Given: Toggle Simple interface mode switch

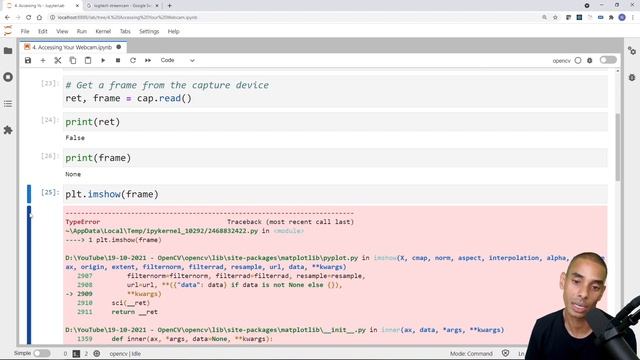Looking at the screenshot, I should (x=42, y=353).
